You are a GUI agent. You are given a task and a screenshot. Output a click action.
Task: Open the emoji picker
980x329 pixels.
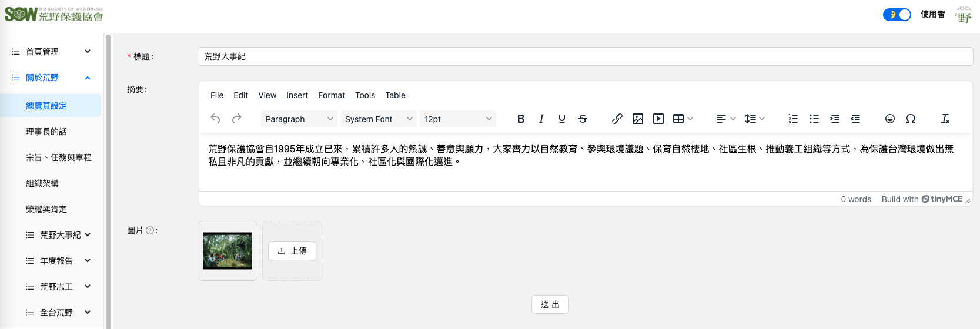click(x=890, y=119)
